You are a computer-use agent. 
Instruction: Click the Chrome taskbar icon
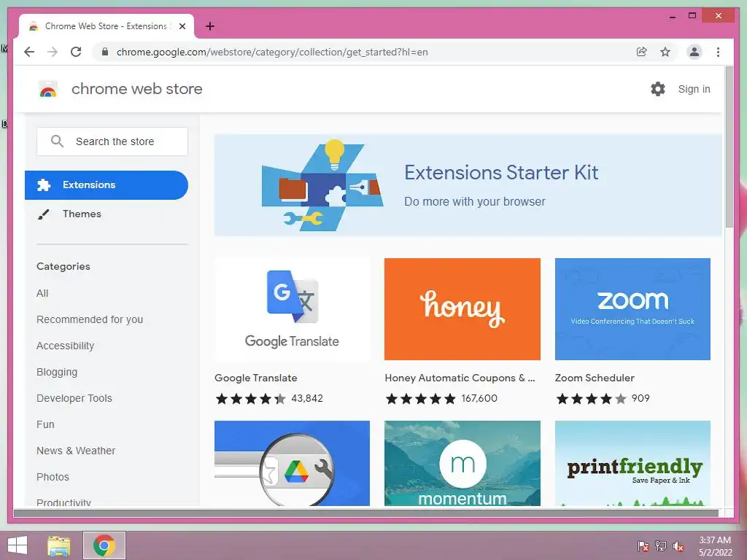tap(104, 545)
